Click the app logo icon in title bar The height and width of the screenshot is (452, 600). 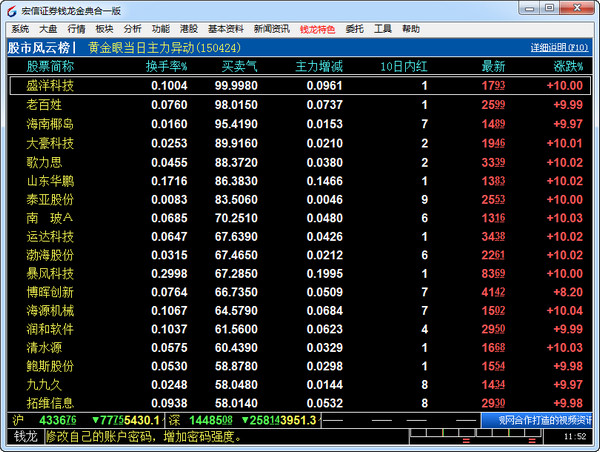pyautogui.click(x=11, y=11)
